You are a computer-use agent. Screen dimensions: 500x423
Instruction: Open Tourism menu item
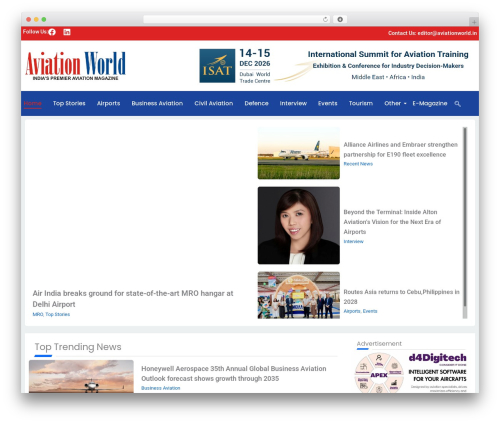[x=361, y=103]
